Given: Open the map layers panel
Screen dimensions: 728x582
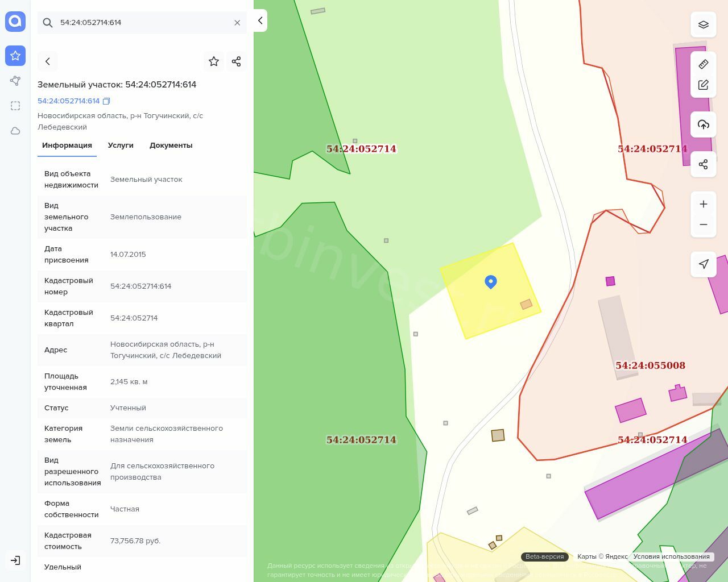Looking at the screenshot, I should [703, 24].
